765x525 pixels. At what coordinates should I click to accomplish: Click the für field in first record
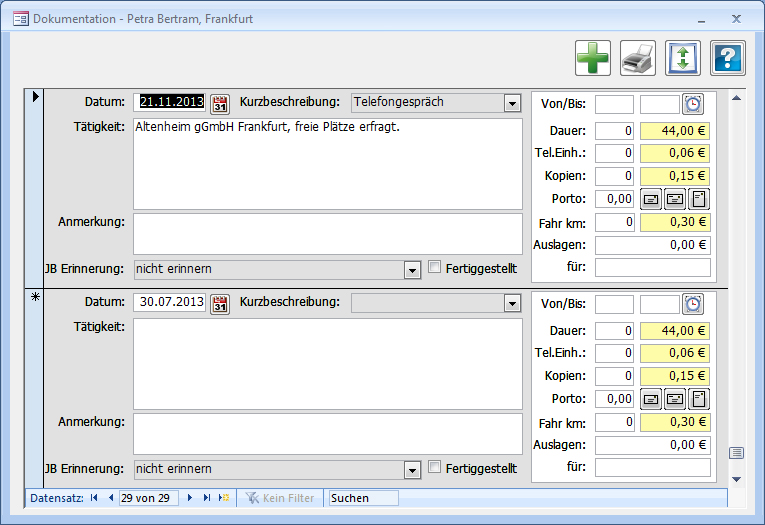(x=653, y=267)
